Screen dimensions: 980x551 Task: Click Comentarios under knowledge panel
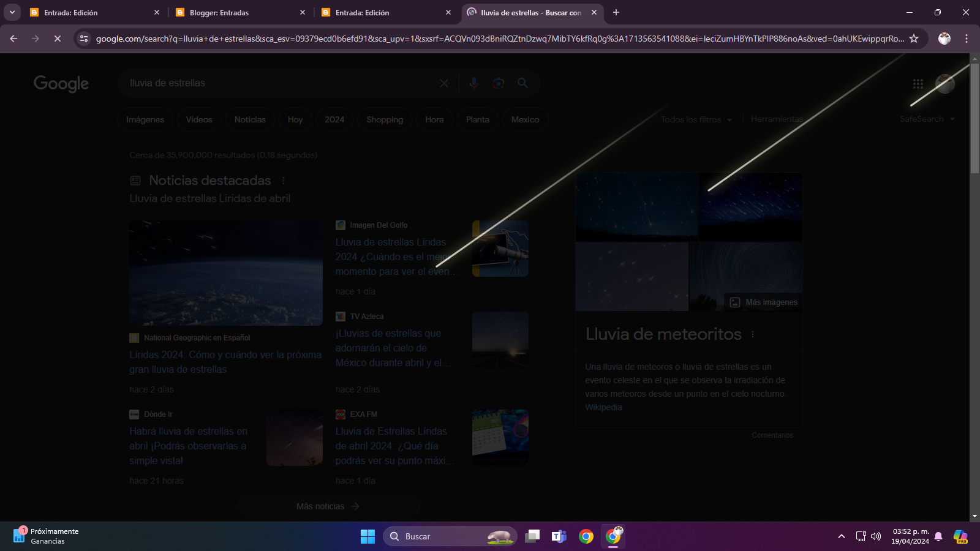click(772, 435)
